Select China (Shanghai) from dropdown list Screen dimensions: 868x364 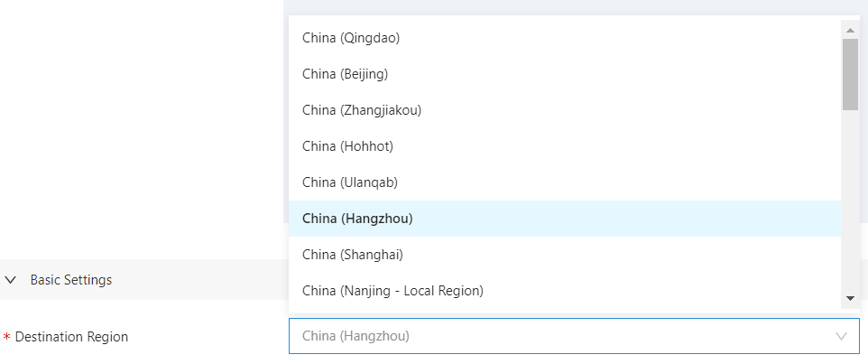(x=352, y=255)
